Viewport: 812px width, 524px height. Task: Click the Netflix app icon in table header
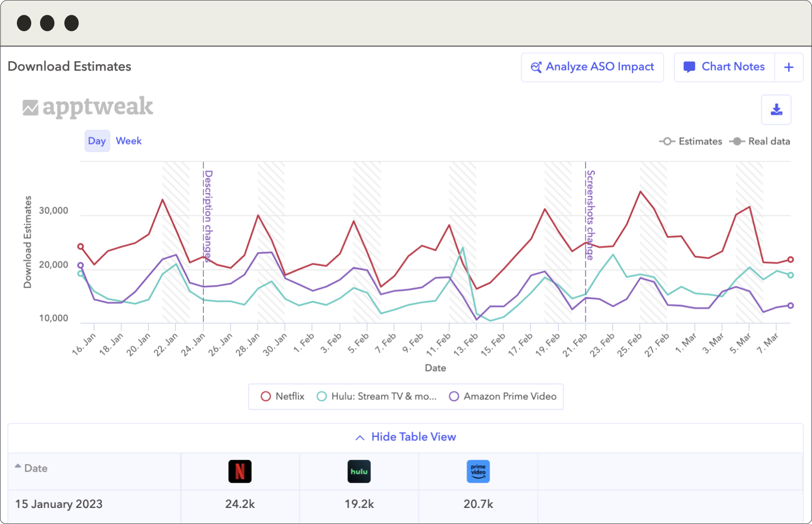(x=240, y=471)
